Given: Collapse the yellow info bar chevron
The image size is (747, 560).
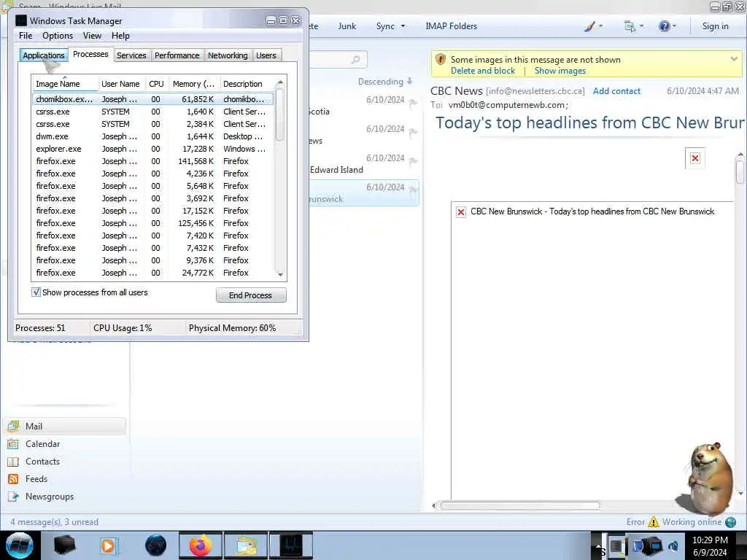Looking at the screenshot, I should pos(734,59).
